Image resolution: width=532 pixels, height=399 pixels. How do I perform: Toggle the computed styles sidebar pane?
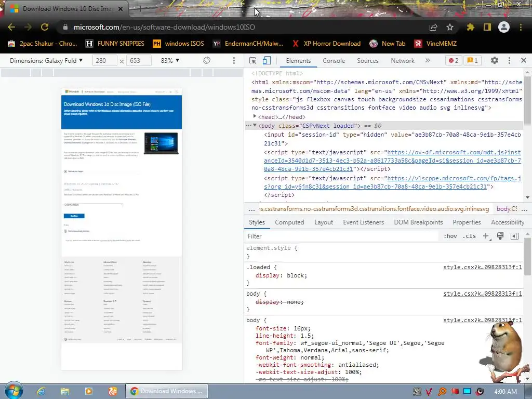click(514, 236)
